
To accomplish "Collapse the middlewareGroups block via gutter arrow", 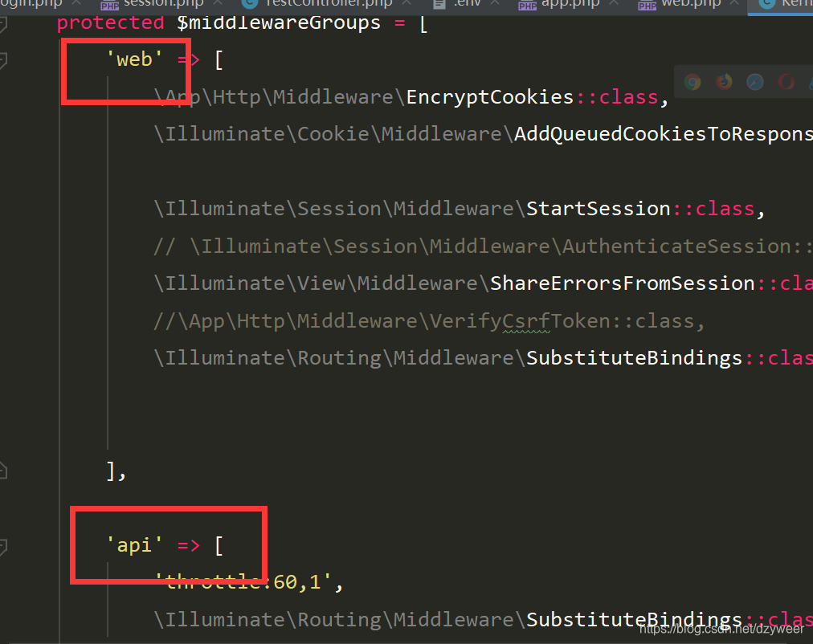I will pos(5,22).
